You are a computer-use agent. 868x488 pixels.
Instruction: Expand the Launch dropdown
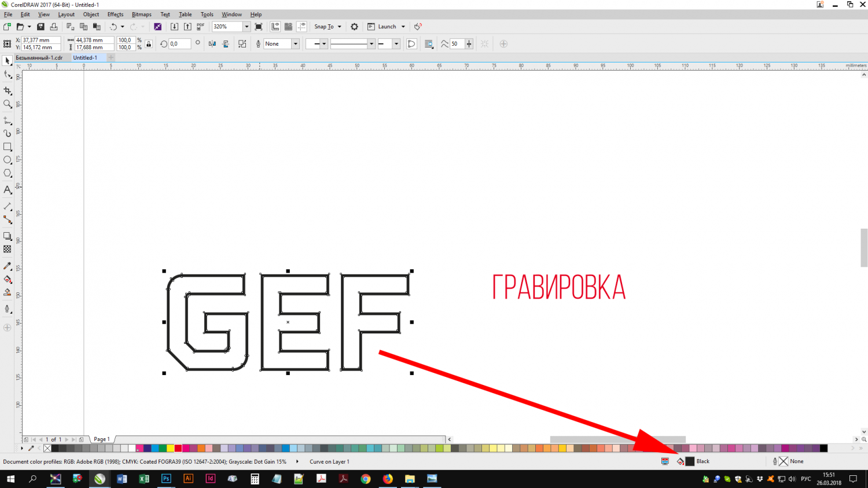[x=403, y=27]
